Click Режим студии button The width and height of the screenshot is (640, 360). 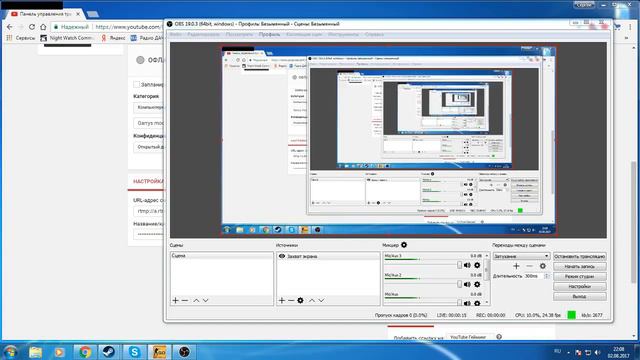pyautogui.click(x=580, y=277)
